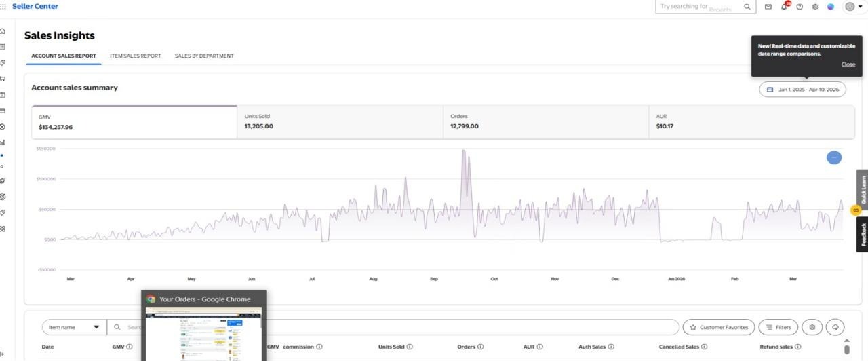Go to Home in the left sidebar
Image resolution: width=868 pixels, height=361 pixels.
[x=3, y=31]
